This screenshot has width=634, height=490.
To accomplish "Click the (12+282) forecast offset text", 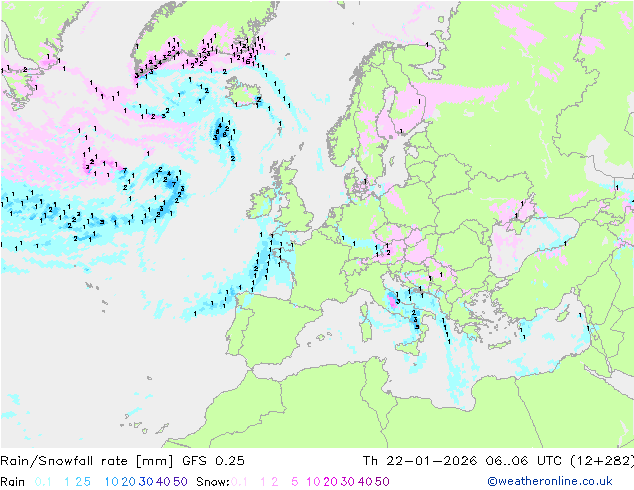I will pyautogui.click(x=602, y=461).
